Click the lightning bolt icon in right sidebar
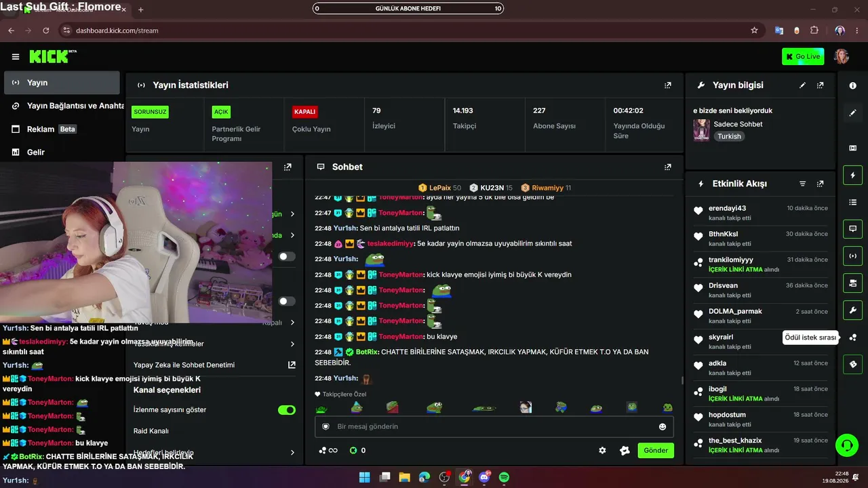The width and height of the screenshot is (868, 488). tap(853, 176)
